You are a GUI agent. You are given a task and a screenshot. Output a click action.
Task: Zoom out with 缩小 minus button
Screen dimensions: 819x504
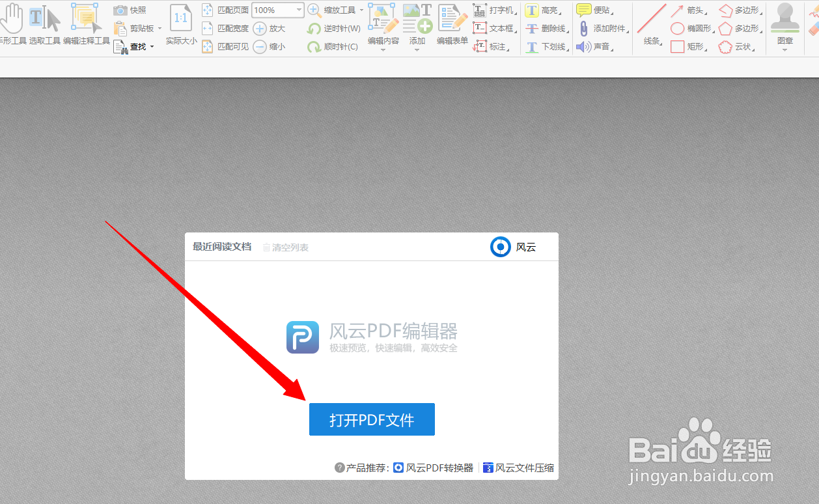[269, 46]
